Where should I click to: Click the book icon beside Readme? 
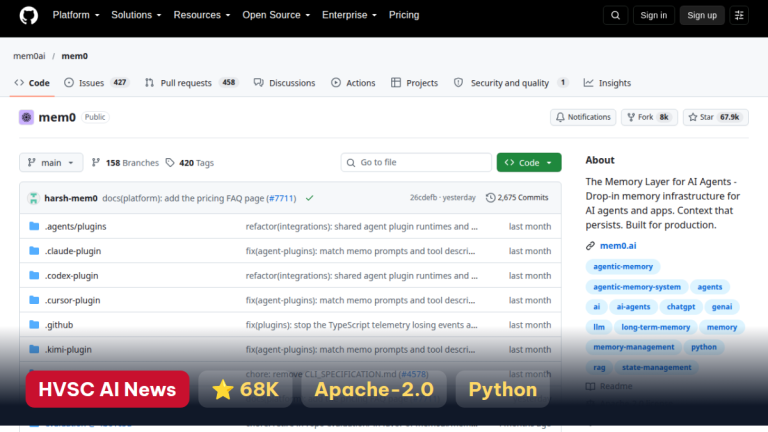point(590,386)
